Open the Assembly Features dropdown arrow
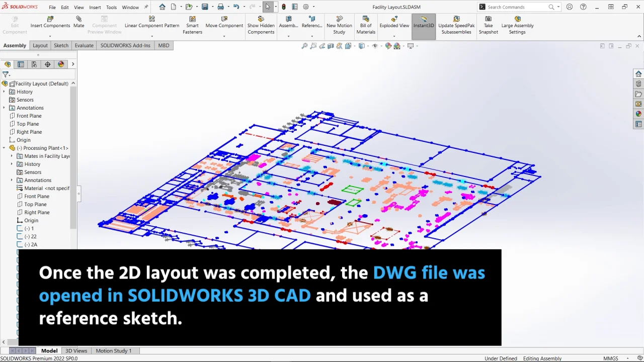The image size is (644, 362). point(288,36)
